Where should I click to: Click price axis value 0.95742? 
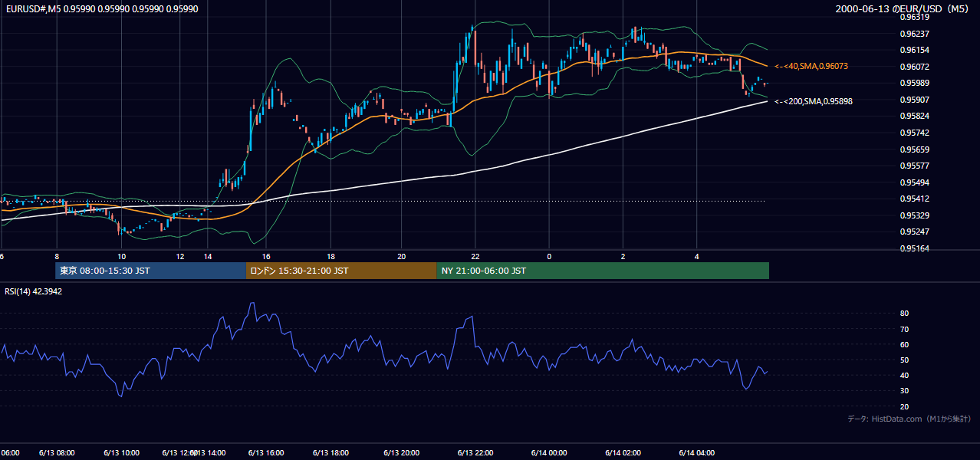[915, 133]
